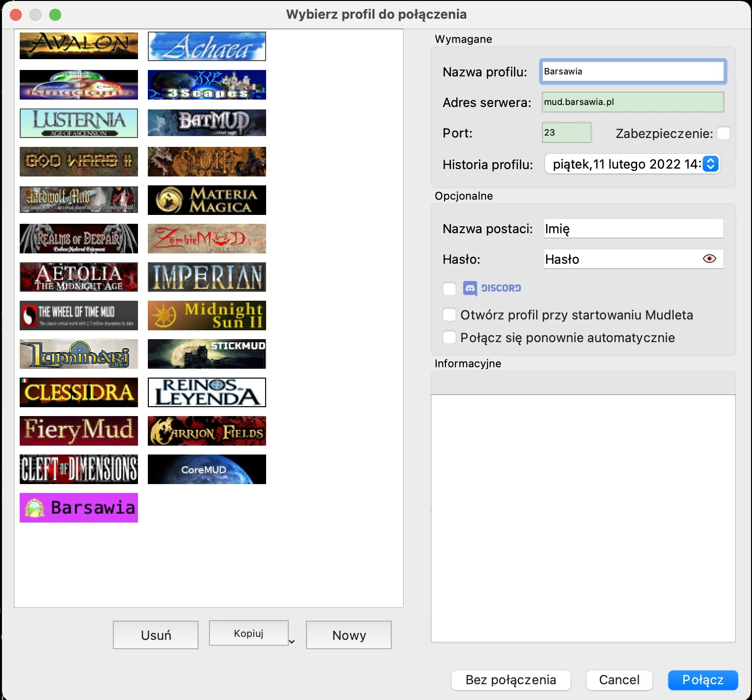Tick the Discord integration checkbox
The width and height of the screenshot is (752, 700).
[449, 288]
